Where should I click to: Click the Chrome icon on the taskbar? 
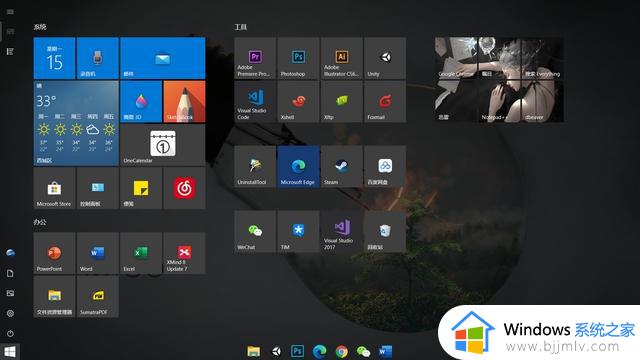point(342,351)
